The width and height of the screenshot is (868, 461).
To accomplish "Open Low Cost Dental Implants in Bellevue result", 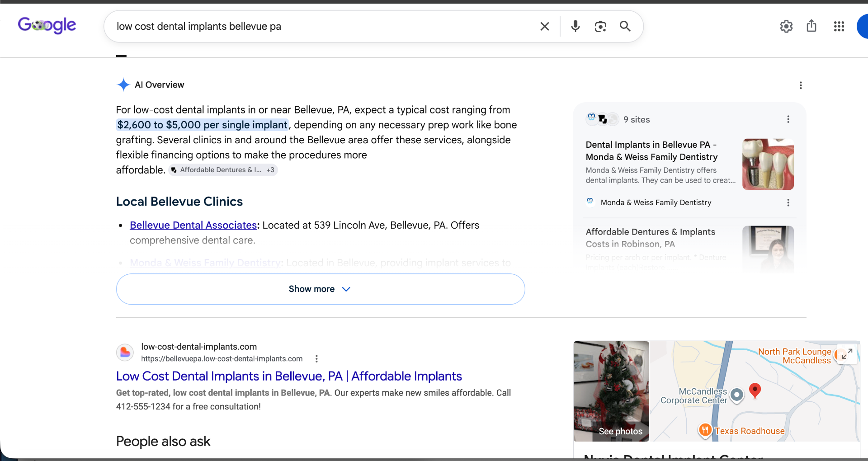I will pos(289,376).
